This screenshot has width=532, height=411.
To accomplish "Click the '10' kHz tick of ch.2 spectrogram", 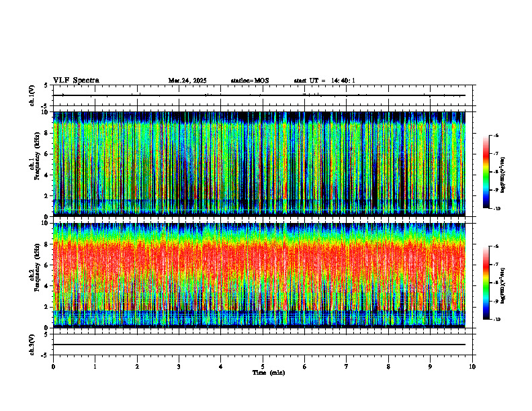I will point(46,223).
